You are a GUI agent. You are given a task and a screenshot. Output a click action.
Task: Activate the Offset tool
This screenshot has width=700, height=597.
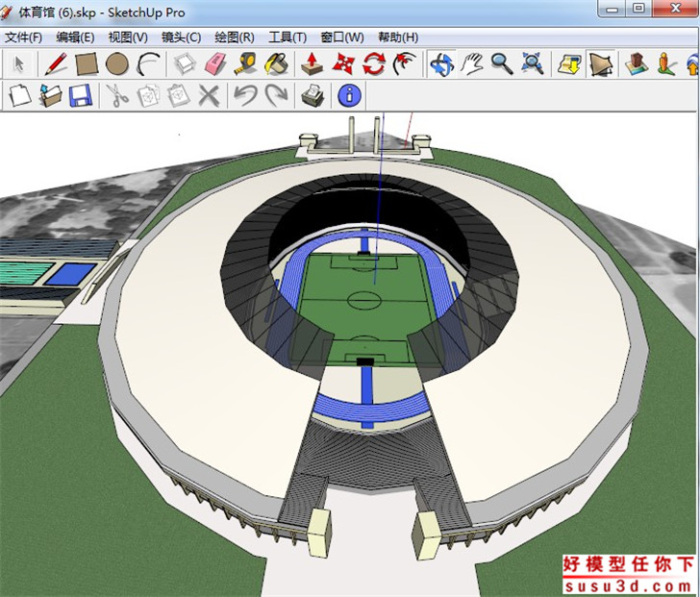(x=404, y=63)
